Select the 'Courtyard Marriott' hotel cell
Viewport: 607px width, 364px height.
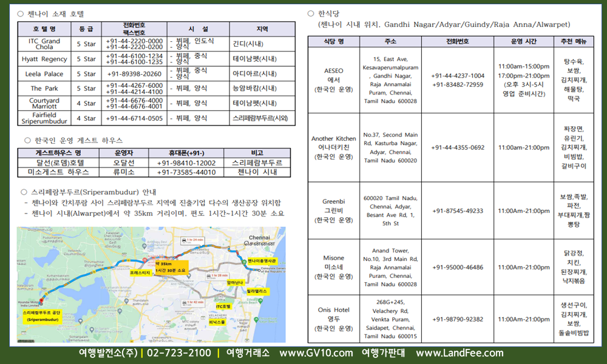[44, 103]
